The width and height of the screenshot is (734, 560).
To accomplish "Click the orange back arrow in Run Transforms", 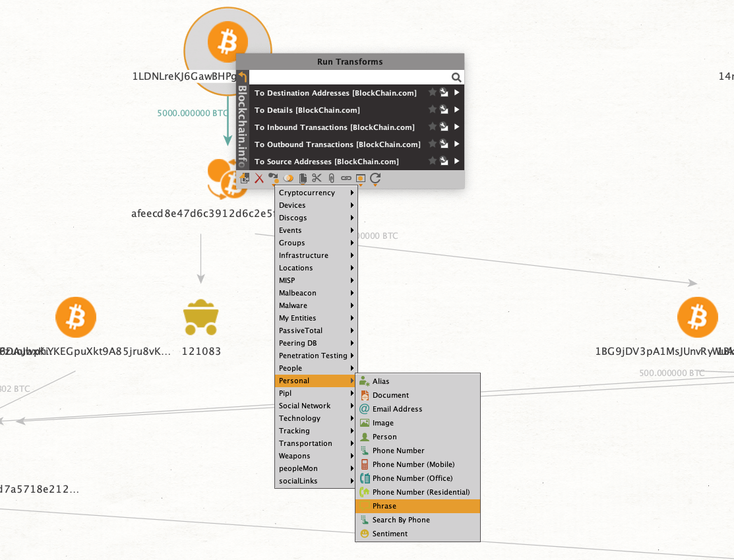I will [243, 77].
